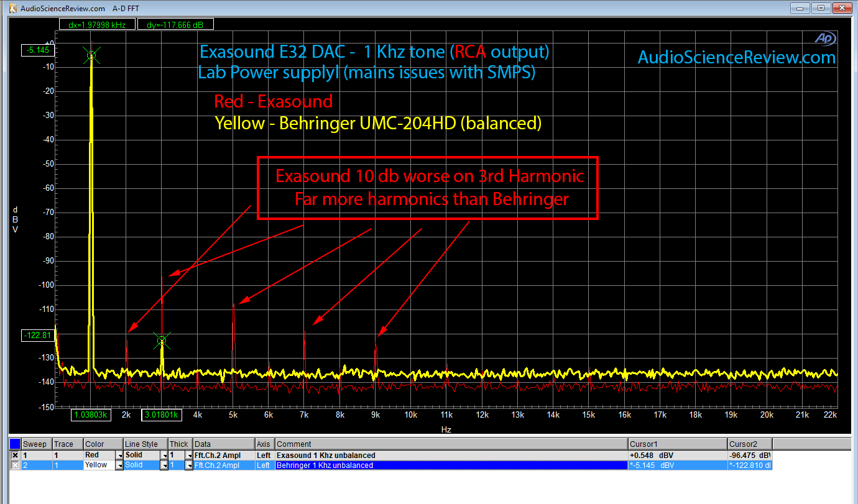Click the Ap logo in the graph corner
Screen dimensions: 858x504
826,39
